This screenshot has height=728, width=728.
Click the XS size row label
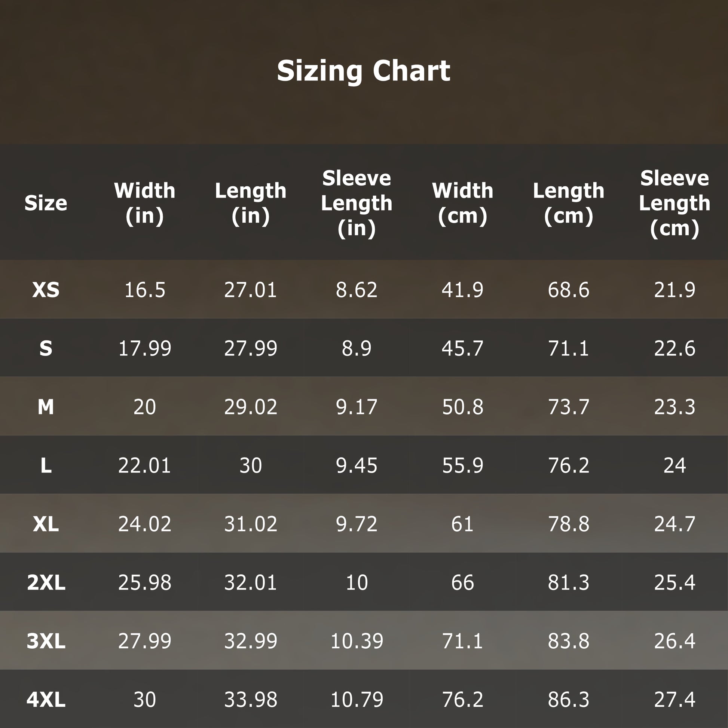(x=46, y=290)
